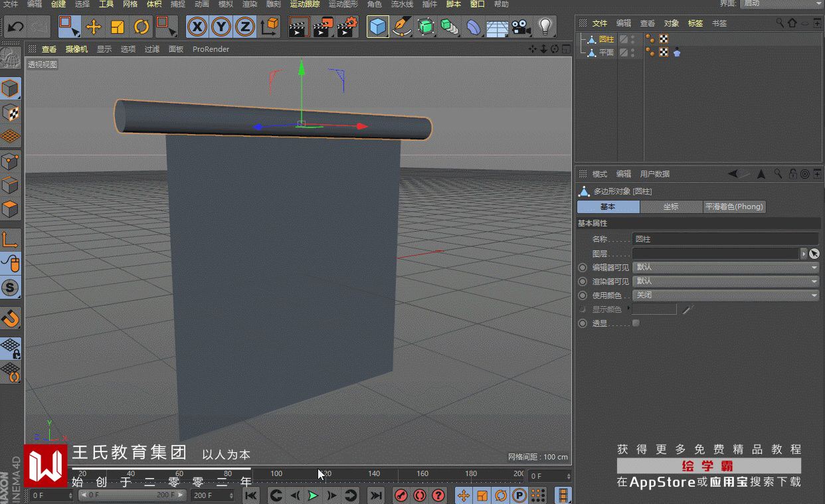Click the 界面 layout dropdown

781,4
